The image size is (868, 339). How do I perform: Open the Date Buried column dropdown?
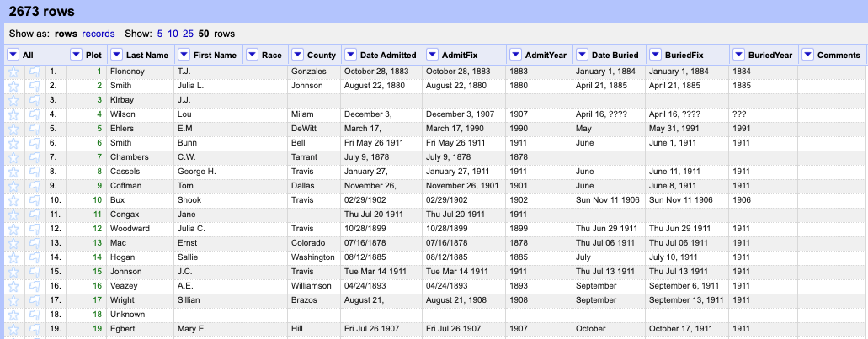click(x=582, y=55)
